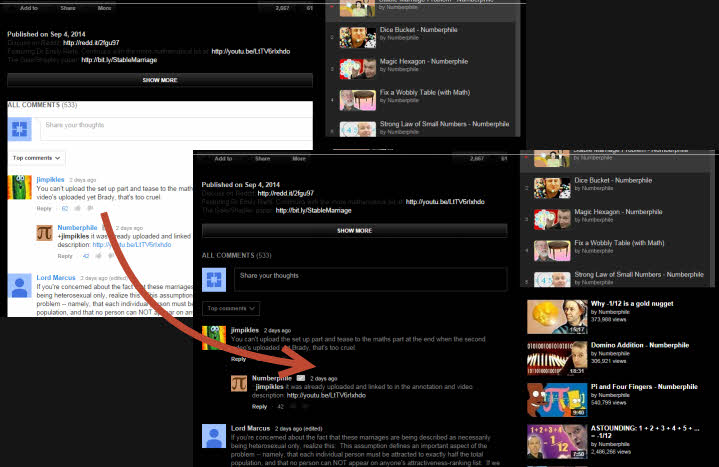Open jimpikles' profile name in the white screenshot
Screen dimensions: 719x467
50,179
